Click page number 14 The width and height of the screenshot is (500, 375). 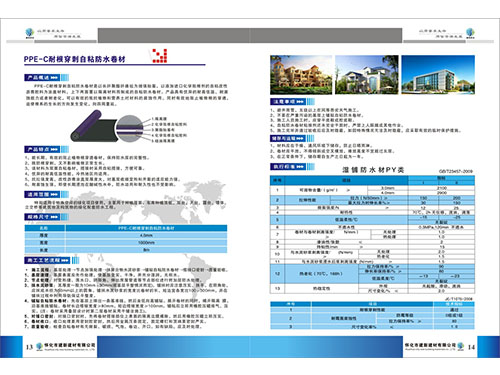[x=471, y=347]
